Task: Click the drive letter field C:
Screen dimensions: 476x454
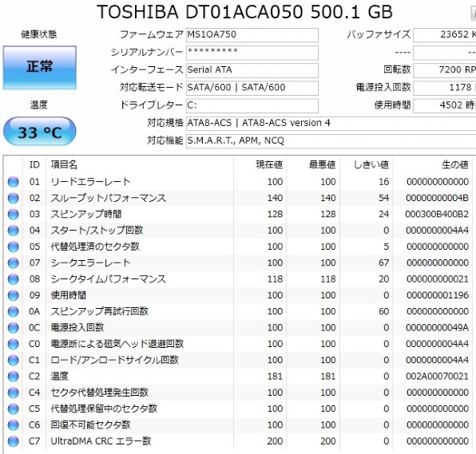Action: coord(252,105)
